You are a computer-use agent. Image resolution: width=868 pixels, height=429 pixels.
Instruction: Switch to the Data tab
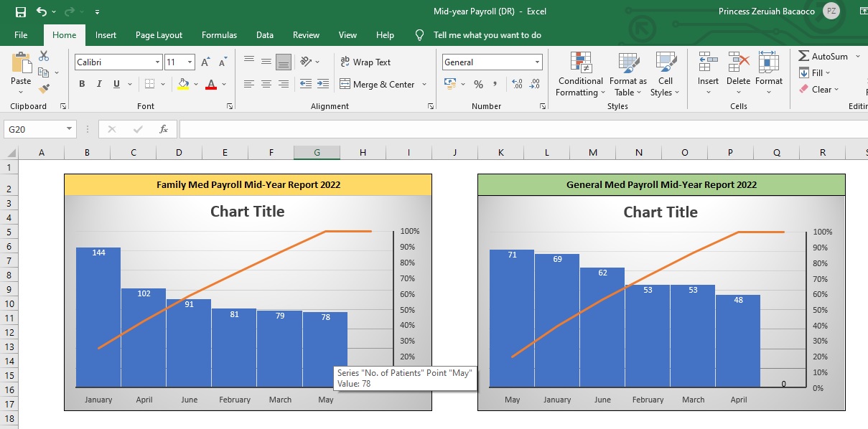(265, 35)
